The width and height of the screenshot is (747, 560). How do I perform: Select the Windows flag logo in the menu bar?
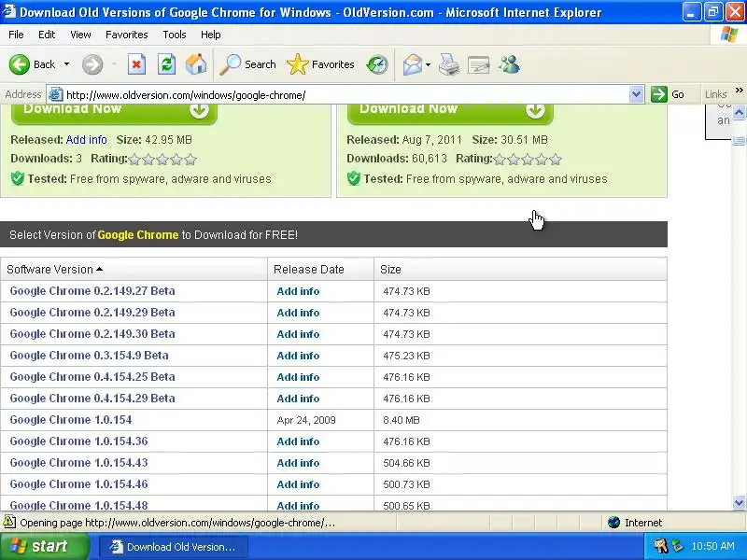(x=729, y=35)
